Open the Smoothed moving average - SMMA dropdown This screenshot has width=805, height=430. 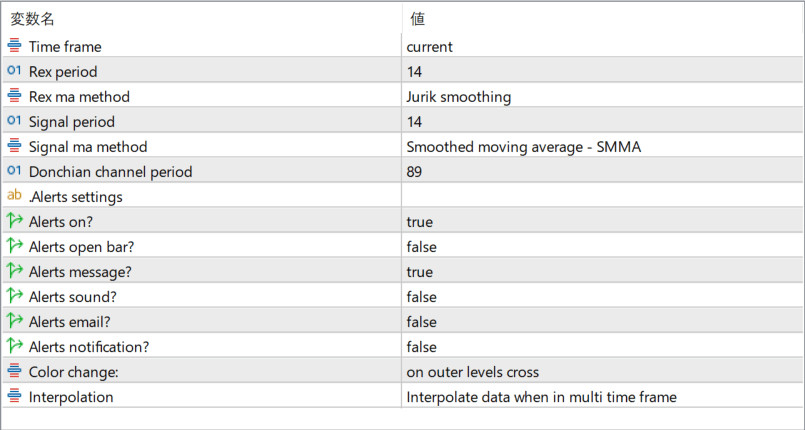pos(523,147)
